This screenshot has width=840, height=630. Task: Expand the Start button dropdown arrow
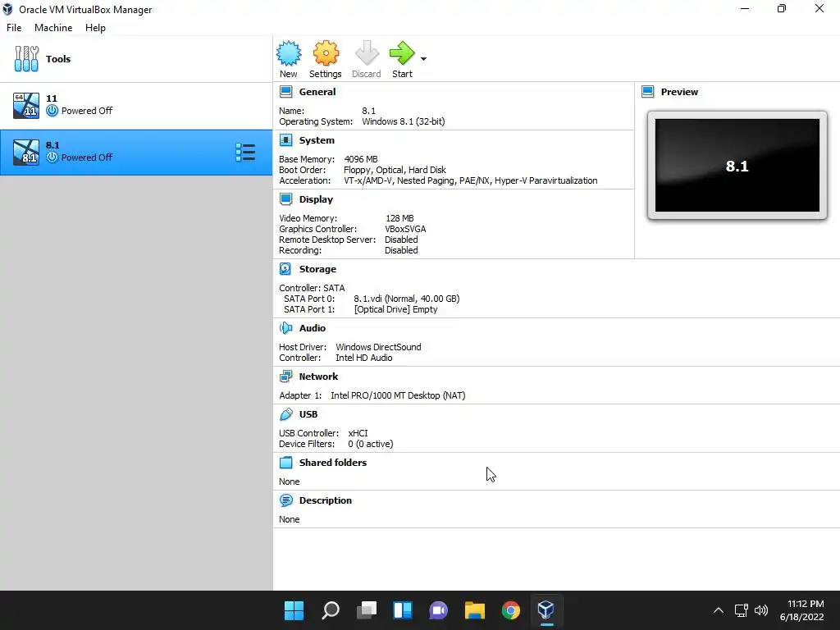coord(424,59)
